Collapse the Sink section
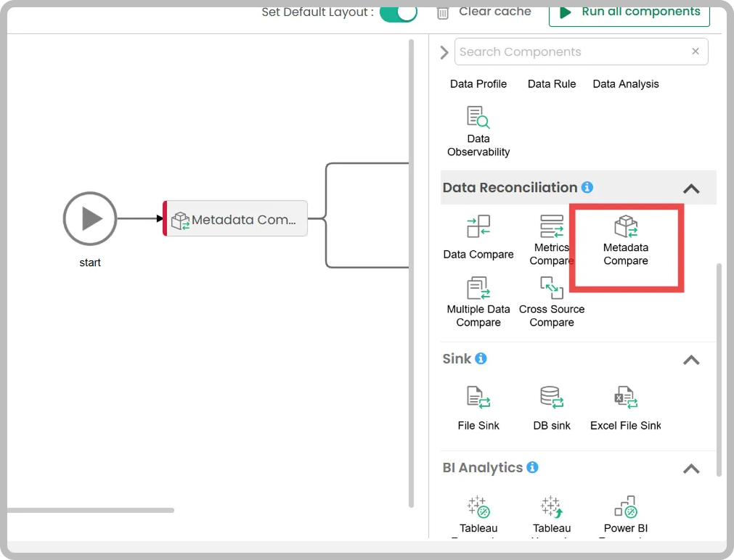Screen dimensions: 734x560 tap(691, 360)
